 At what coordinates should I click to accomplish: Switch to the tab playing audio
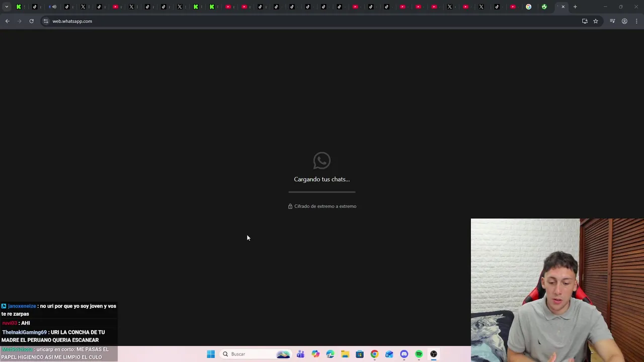click(x=52, y=7)
